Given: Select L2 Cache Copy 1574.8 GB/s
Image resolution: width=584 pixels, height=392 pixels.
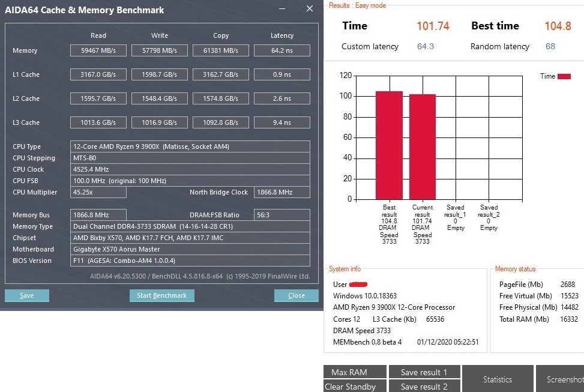Looking at the screenshot, I should tap(220, 98).
